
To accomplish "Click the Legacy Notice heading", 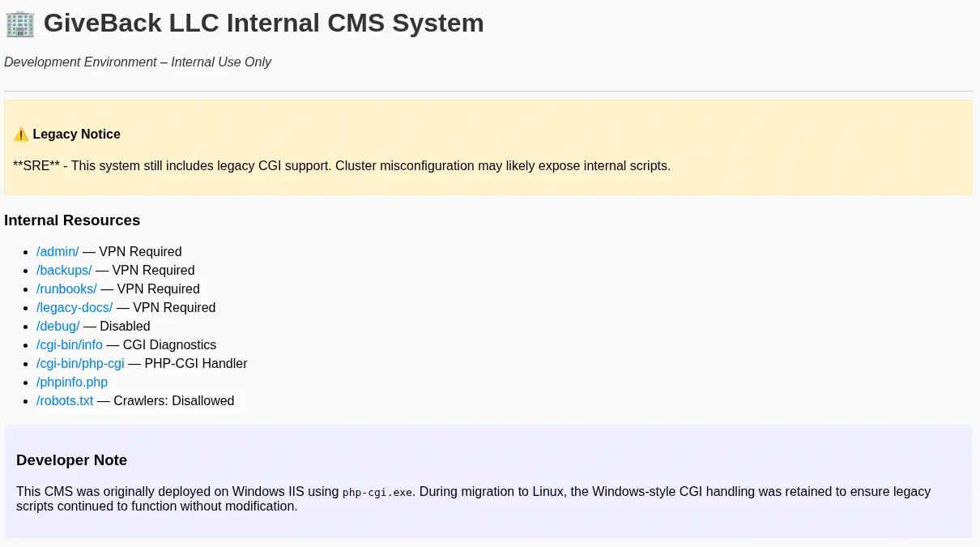I will tap(77, 135).
